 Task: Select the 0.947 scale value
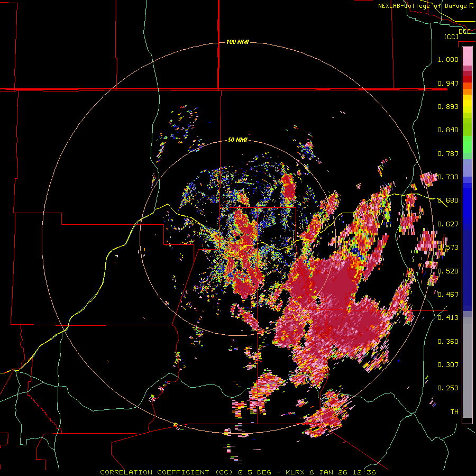448,83
